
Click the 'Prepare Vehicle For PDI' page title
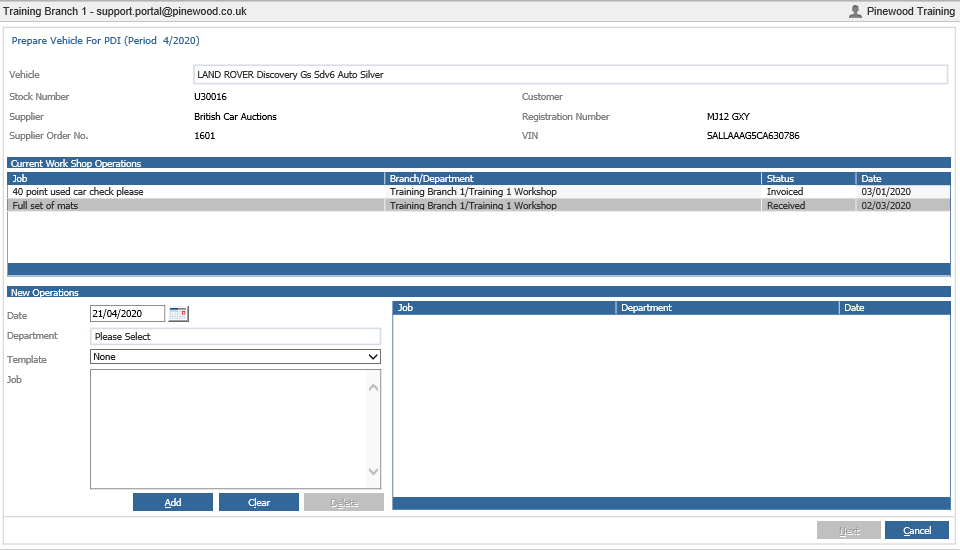[105, 40]
